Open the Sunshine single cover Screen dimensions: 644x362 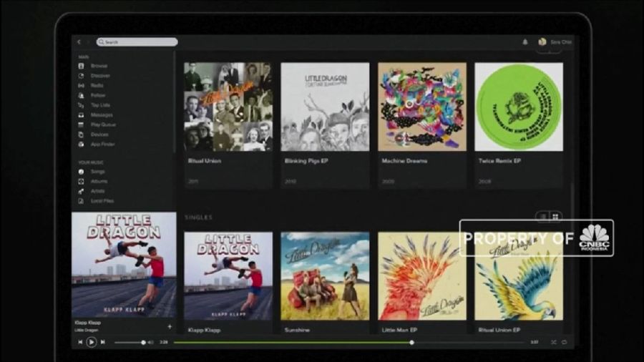[x=325, y=276]
